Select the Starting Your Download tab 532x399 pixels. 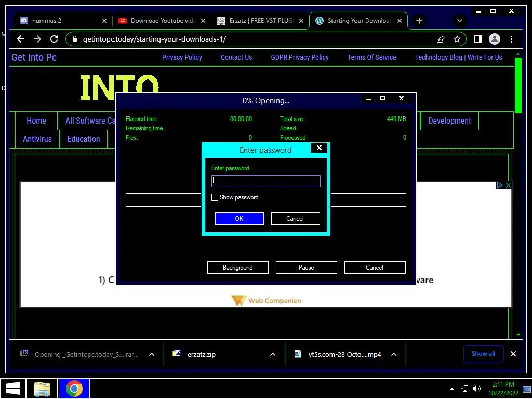coord(358,21)
